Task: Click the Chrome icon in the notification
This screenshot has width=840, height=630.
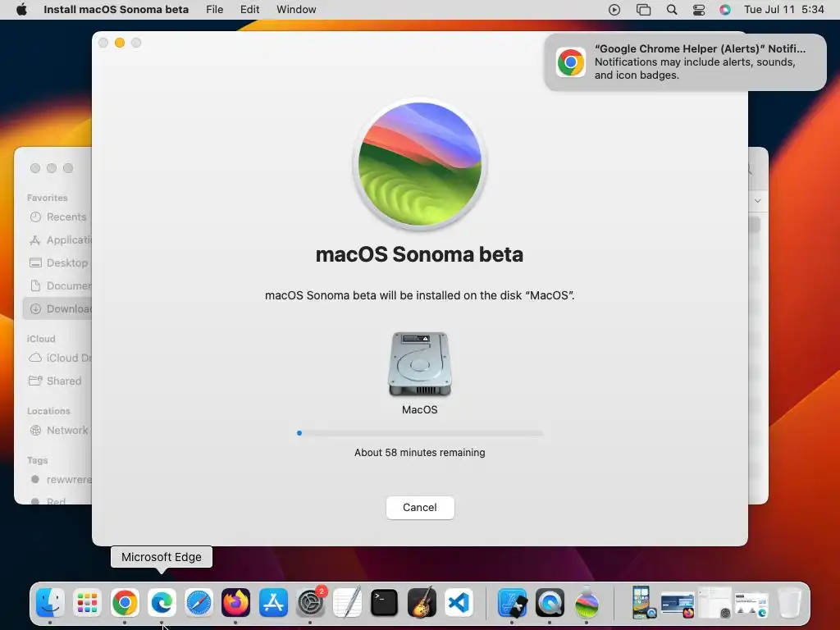Action: click(571, 62)
